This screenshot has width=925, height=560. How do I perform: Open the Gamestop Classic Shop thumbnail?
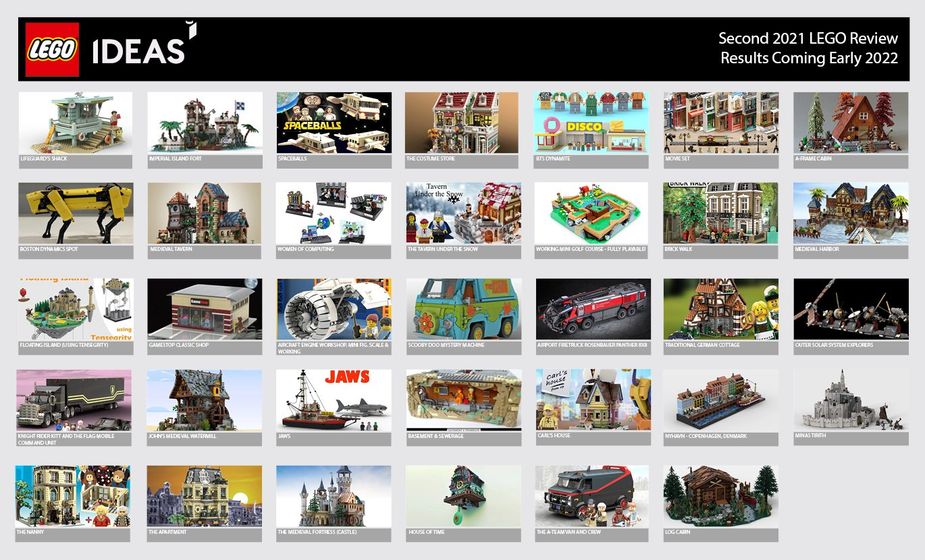click(x=204, y=309)
